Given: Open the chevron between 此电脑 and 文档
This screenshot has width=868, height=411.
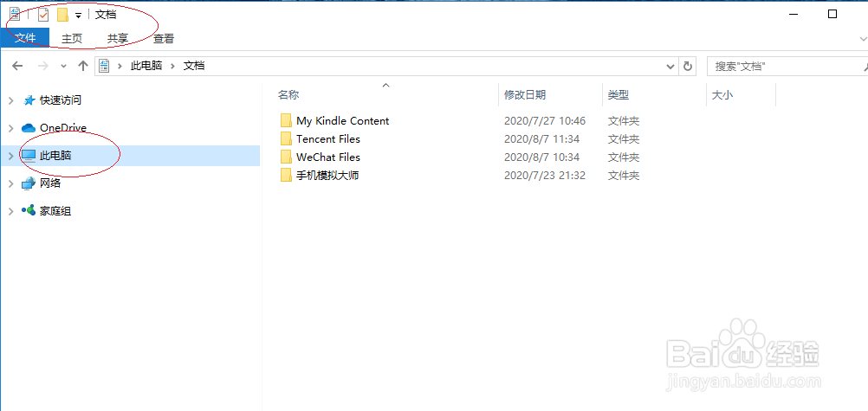Looking at the screenshot, I should (x=172, y=66).
